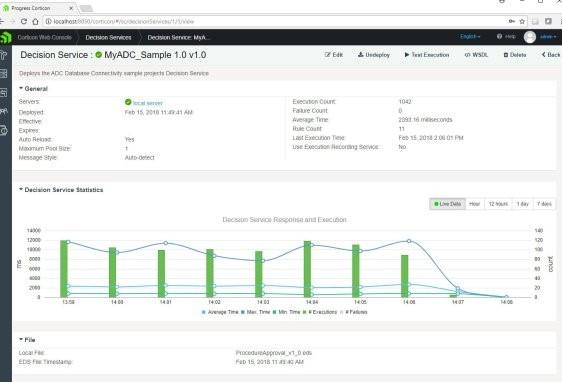Click the 13:59 executions bar in chart
The width and height of the screenshot is (562, 382).
click(64, 269)
